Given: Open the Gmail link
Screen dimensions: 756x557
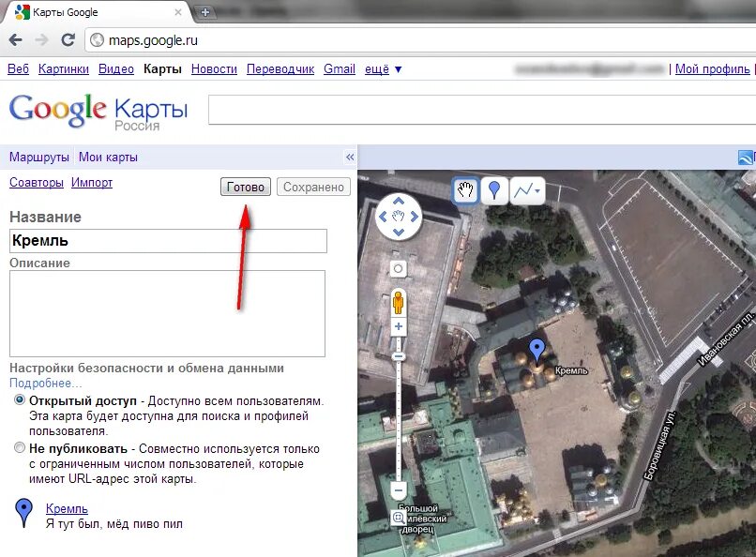Looking at the screenshot, I should (x=340, y=68).
